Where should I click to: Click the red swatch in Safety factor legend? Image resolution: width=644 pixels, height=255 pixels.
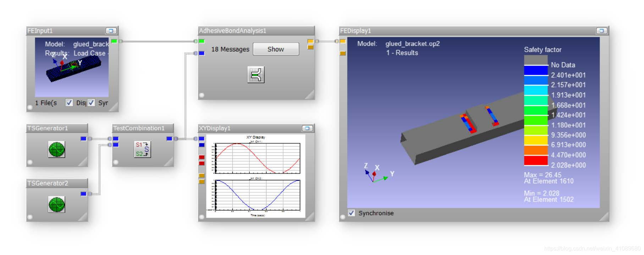pyautogui.click(x=536, y=161)
